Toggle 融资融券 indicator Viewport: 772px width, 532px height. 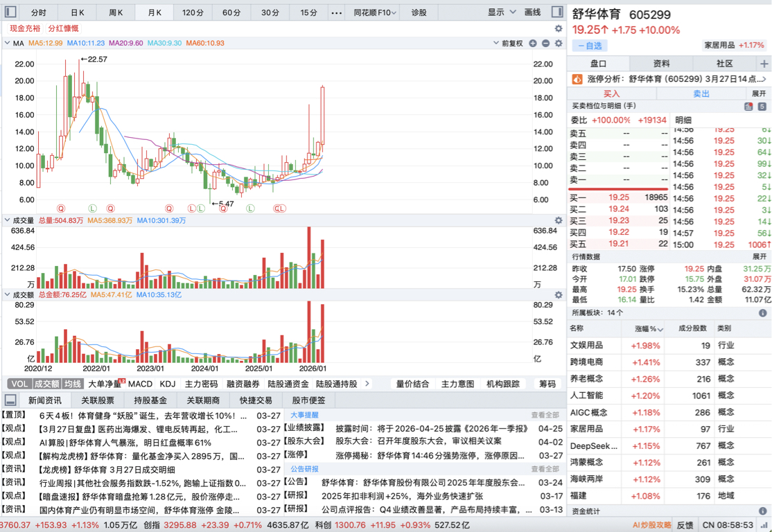click(243, 384)
